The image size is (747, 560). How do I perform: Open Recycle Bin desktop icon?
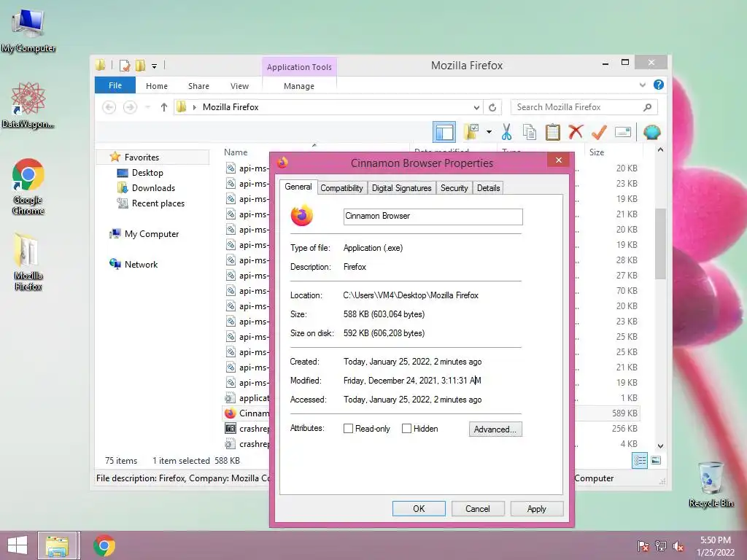tap(711, 484)
